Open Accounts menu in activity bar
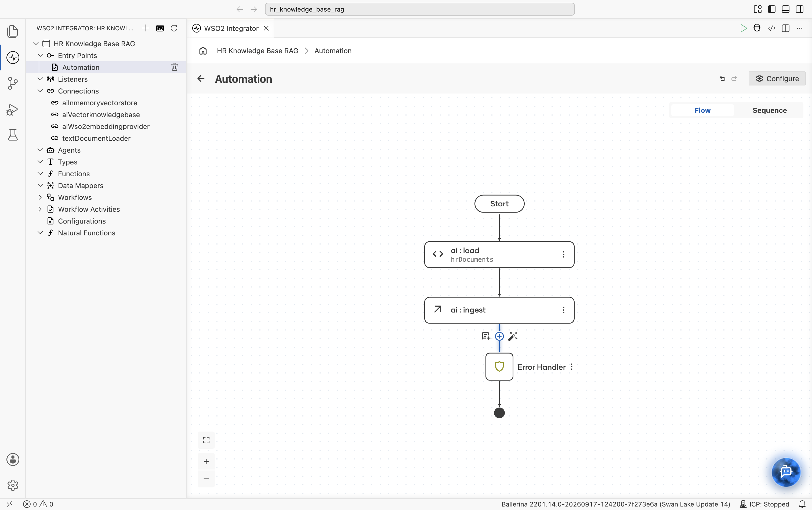 point(13,459)
